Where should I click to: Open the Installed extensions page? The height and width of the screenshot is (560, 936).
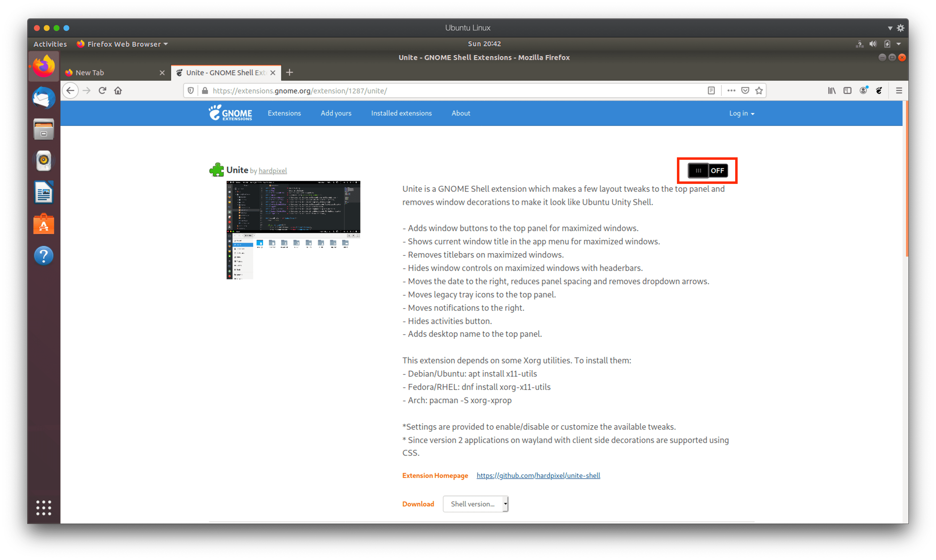pos(401,113)
